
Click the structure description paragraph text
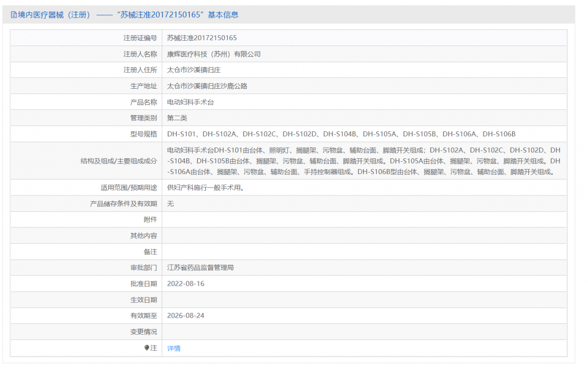(x=364, y=161)
